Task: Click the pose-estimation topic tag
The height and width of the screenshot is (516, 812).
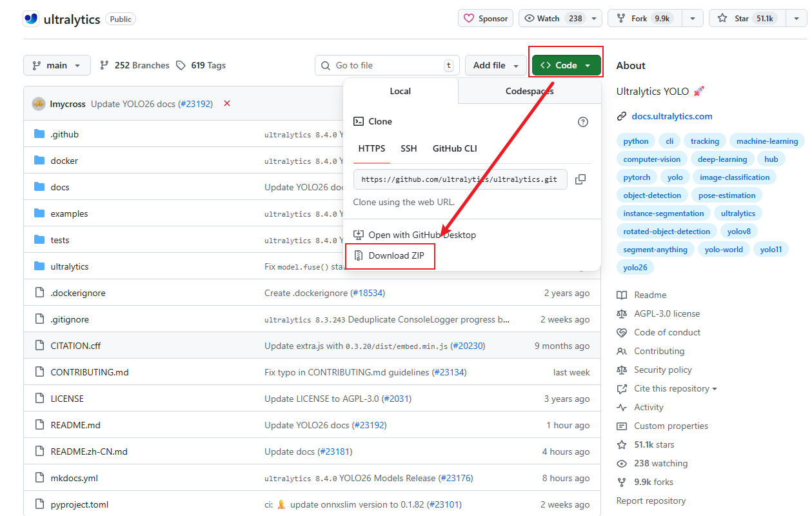Action: pyautogui.click(x=727, y=195)
